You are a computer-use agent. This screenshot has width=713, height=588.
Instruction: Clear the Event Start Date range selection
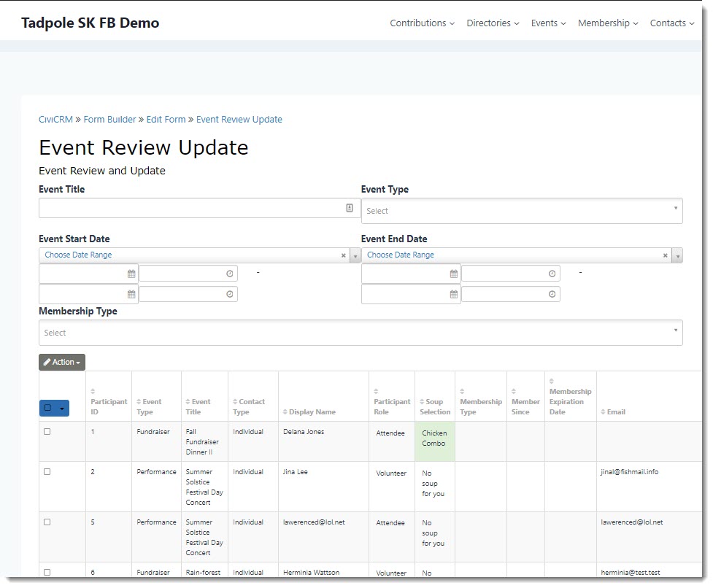coord(343,256)
